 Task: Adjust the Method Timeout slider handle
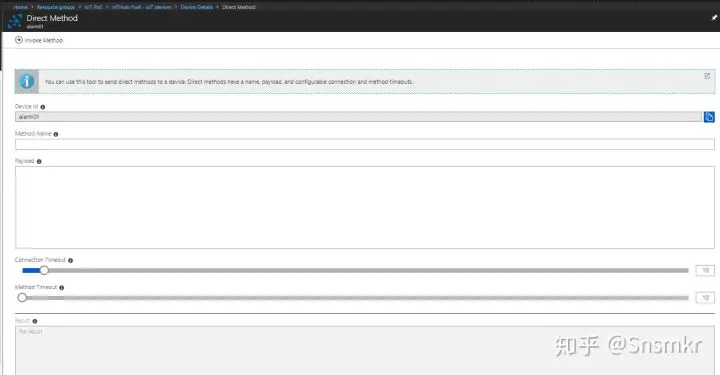tap(22, 298)
